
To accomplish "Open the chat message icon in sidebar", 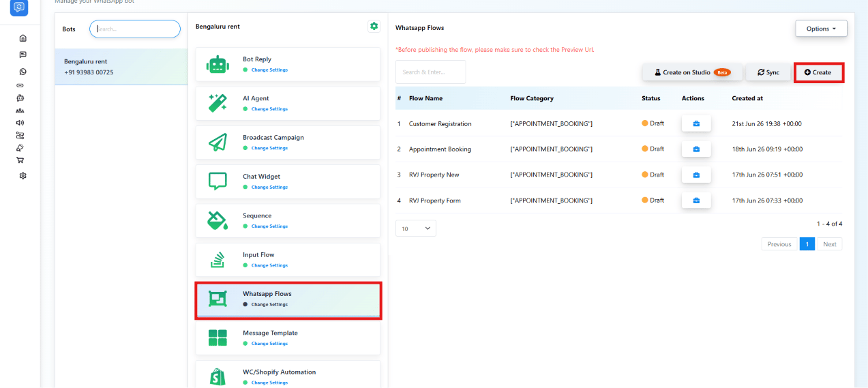I will tap(23, 55).
